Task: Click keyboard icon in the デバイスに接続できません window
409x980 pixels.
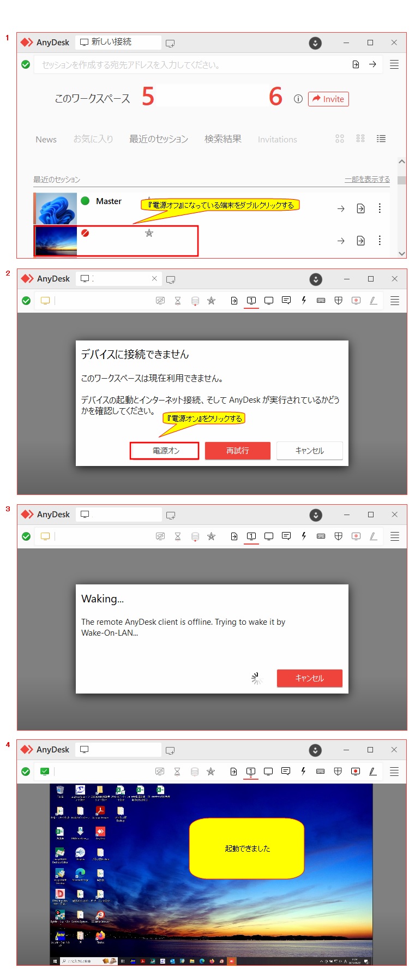Action: point(321,301)
